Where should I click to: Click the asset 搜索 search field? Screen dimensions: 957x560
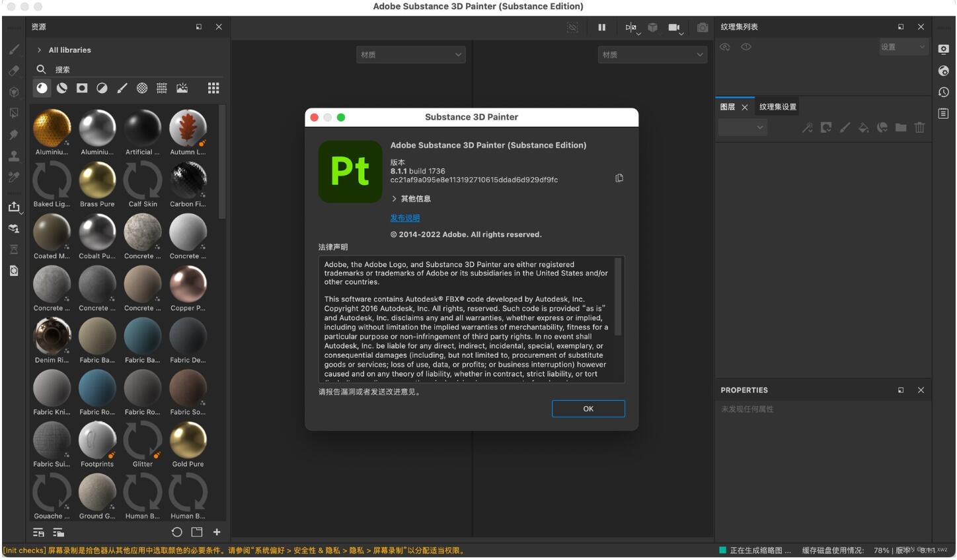click(129, 69)
